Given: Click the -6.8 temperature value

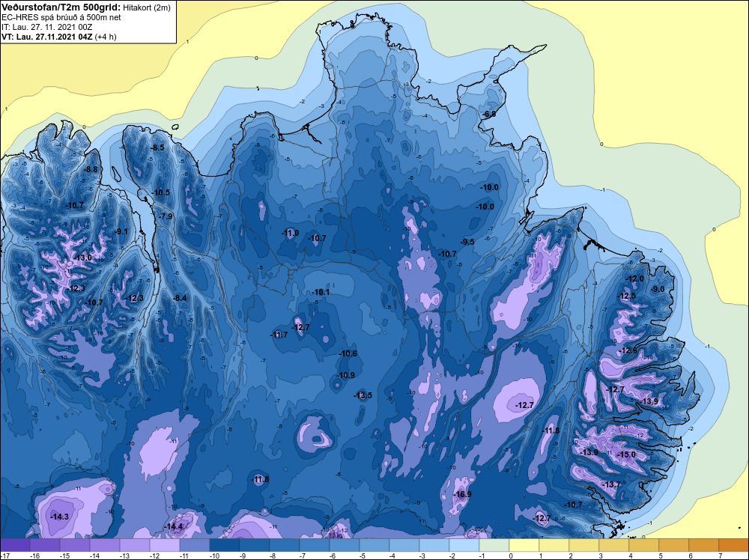Looking at the screenshot, I should click(488, 114).
